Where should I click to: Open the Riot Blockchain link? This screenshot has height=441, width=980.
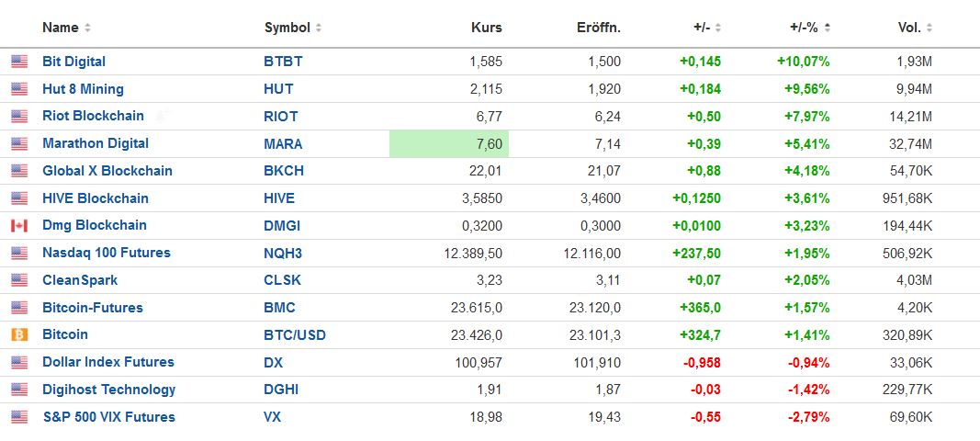coord(93,116)
